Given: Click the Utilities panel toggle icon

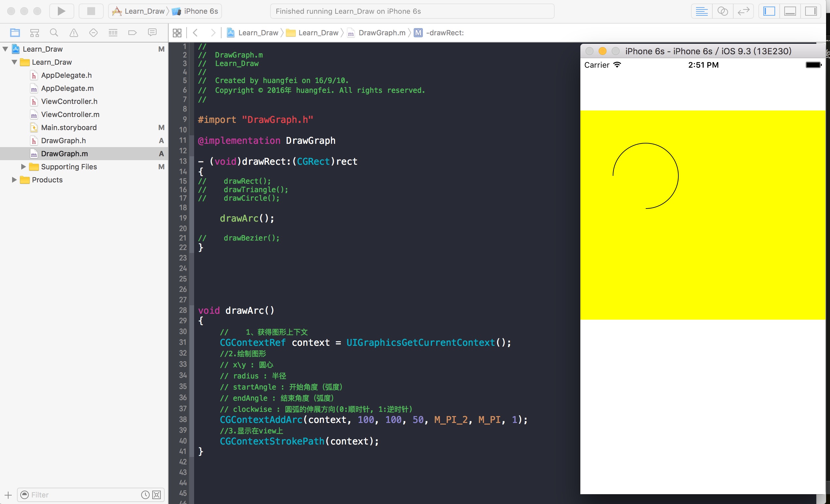Looking at the screenshot, I should 812,11.
